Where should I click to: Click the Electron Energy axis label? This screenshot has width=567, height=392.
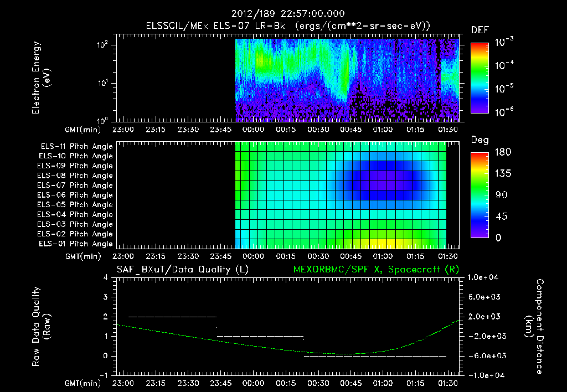point(41,78)
